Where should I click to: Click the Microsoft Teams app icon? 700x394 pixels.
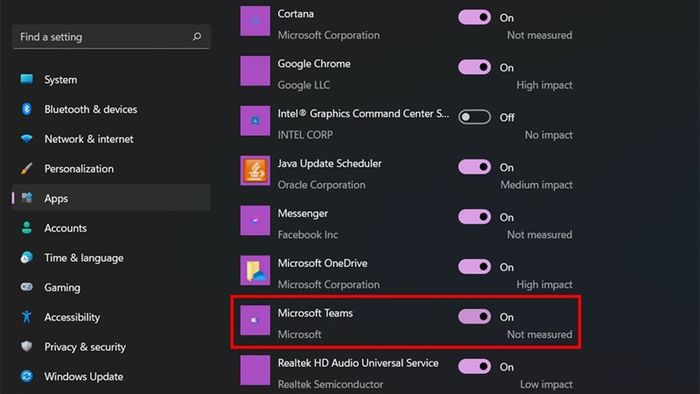pyautogui.click(x=255, y=320)
